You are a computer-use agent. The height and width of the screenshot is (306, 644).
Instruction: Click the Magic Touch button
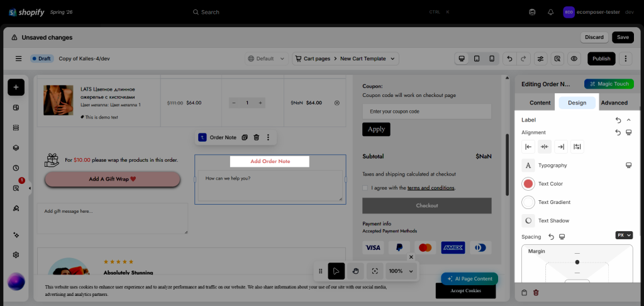[x=609, y=84]
